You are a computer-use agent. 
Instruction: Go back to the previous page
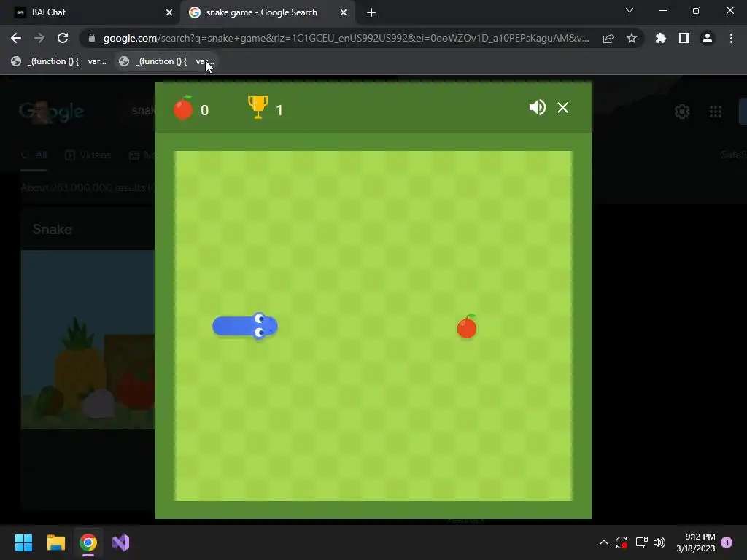point(16,38)
